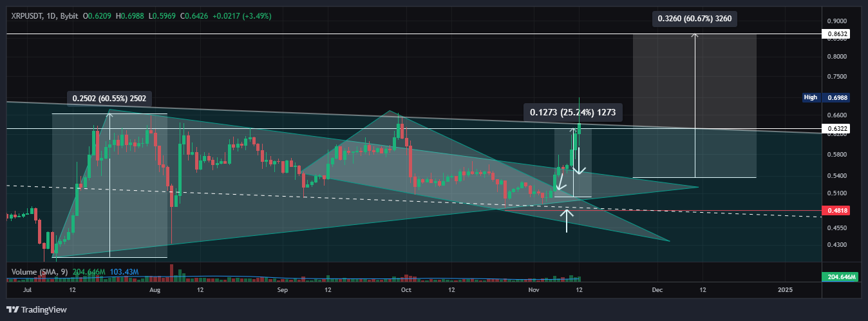This screenshot has width=868, height=321.
Task: Click the Aug label on time axis
Action: point(155,291)
